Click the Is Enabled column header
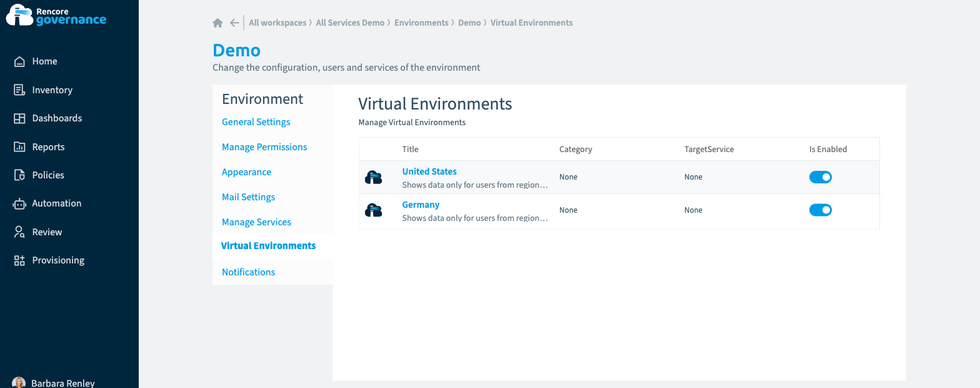Image resolution: width=980 pixels, height=388 pixels. tap(828, 150)
